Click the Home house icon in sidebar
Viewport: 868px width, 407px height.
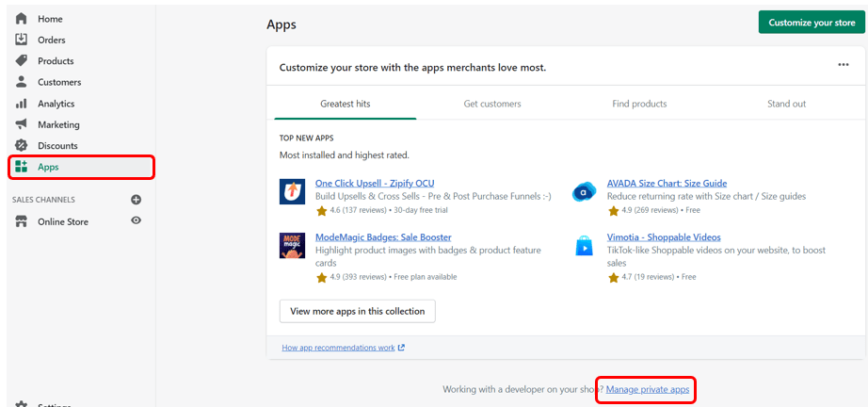[x=21, y=19]
